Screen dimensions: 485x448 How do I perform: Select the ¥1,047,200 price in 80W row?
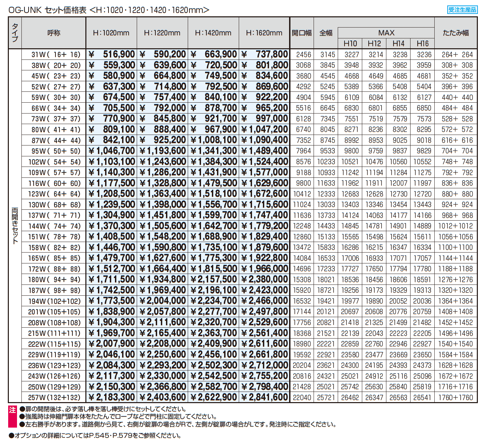pos(265,130)
